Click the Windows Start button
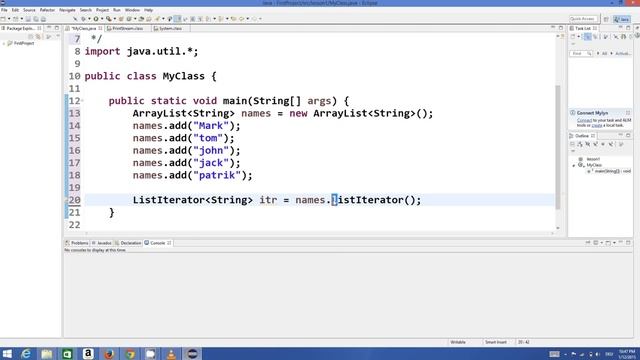 [x=7, y=353]
